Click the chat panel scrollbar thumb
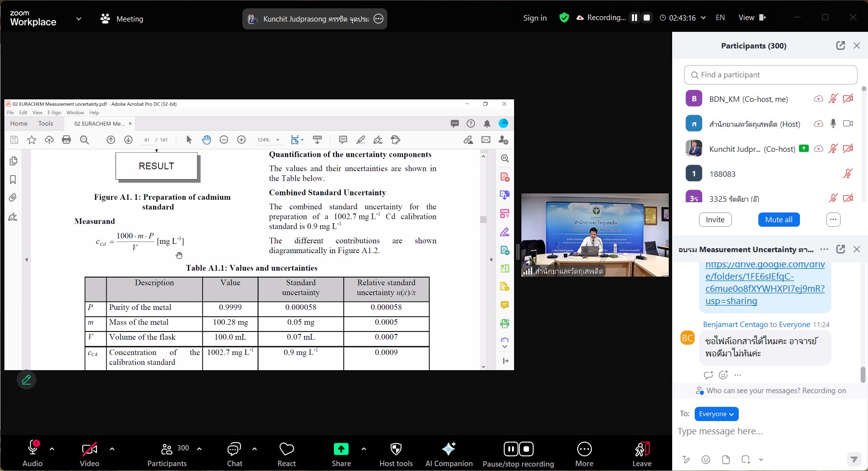Screen dimensions: 868x471 863,375
